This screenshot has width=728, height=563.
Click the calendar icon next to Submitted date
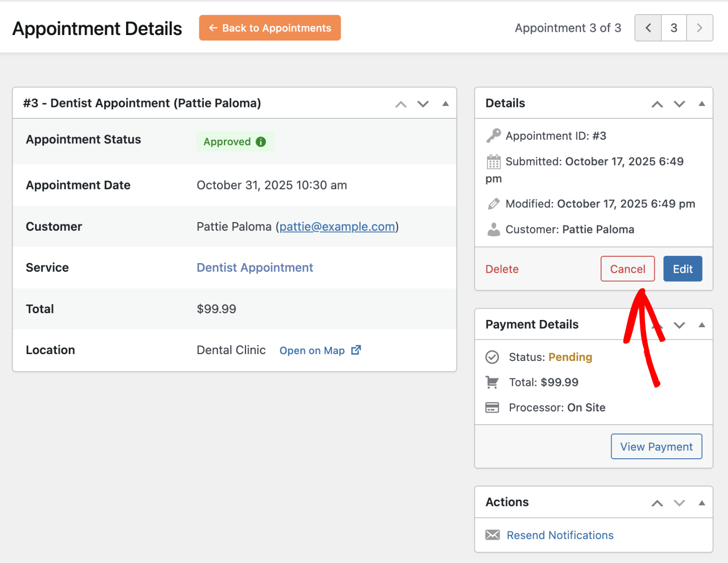[x=493, y=162]
